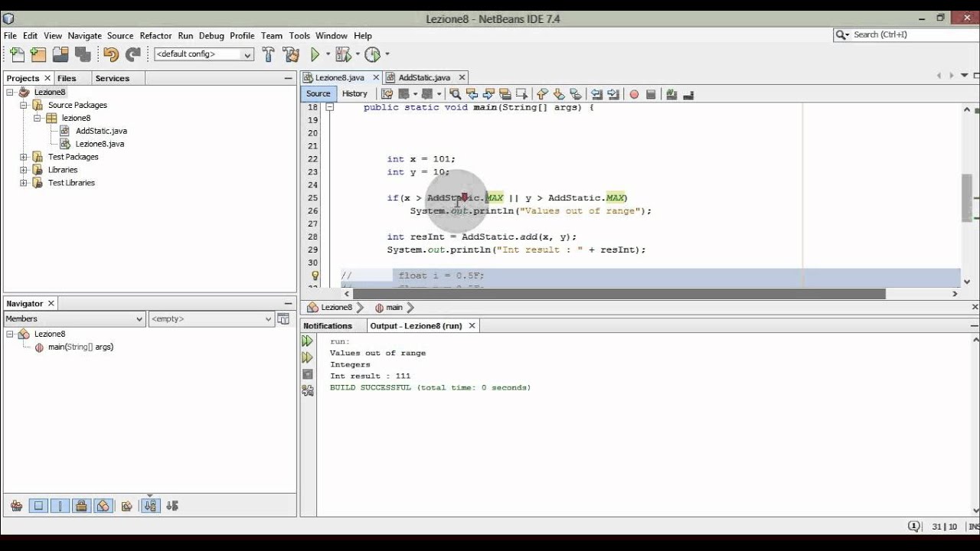This screenshot has width=980, height=551.
Task: Open the File menu
Action: (x=10, y=35)
